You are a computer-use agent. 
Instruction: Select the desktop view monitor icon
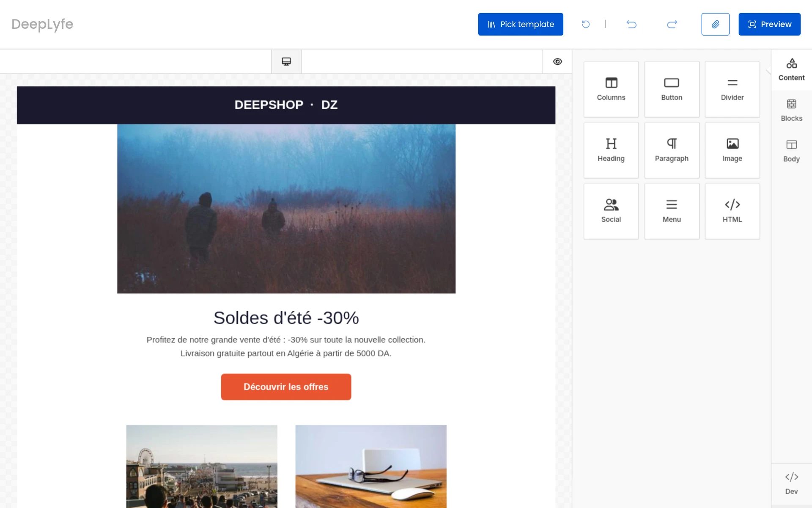click(286, 61)
